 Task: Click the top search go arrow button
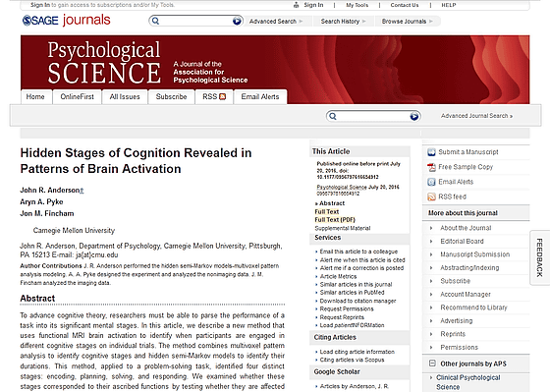point(237,21)
